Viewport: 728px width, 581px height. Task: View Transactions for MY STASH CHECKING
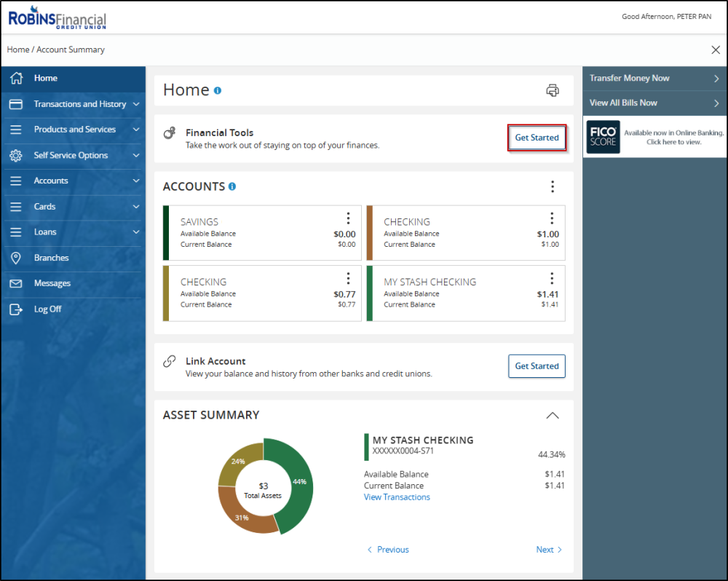tap(397, 497)
